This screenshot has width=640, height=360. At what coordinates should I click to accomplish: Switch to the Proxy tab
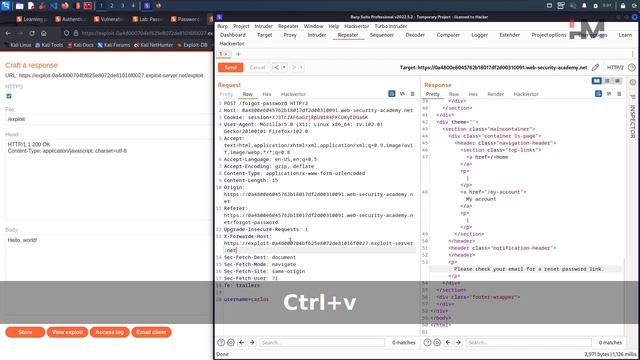tap(290, 35)
